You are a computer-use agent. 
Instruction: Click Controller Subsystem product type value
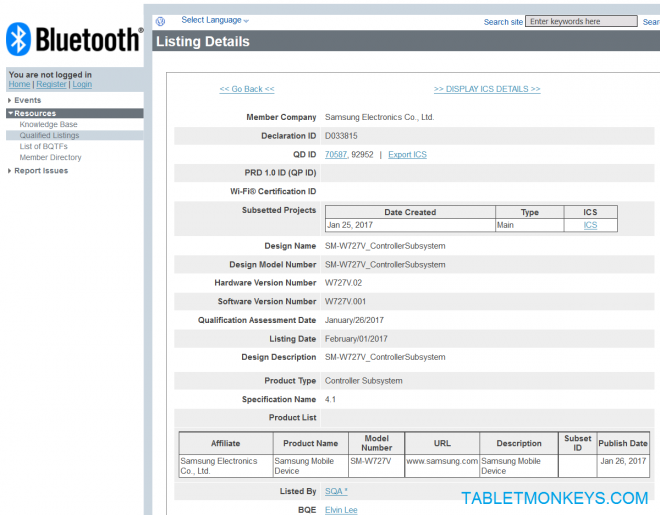tap(364, 381)
